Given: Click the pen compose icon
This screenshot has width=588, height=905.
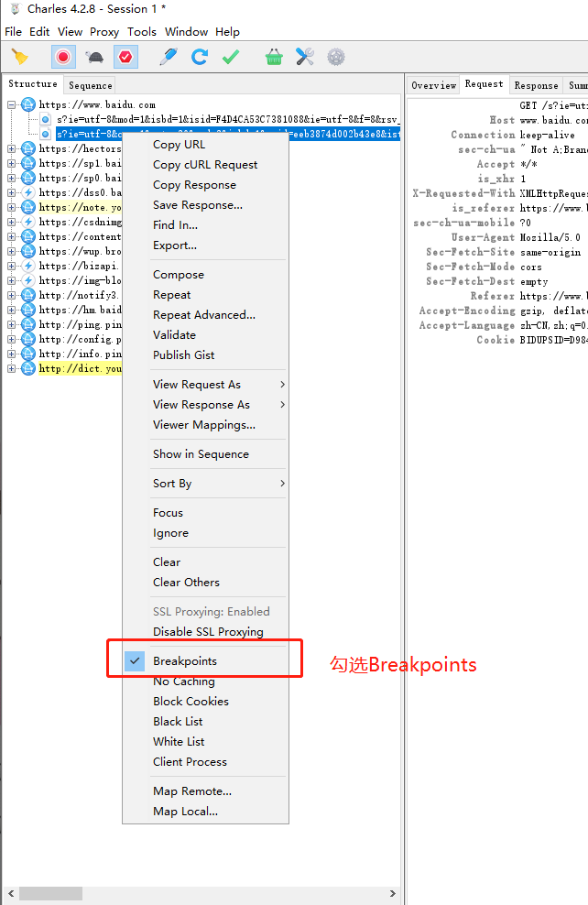Looking at the screenshot, I should point(168,57).
